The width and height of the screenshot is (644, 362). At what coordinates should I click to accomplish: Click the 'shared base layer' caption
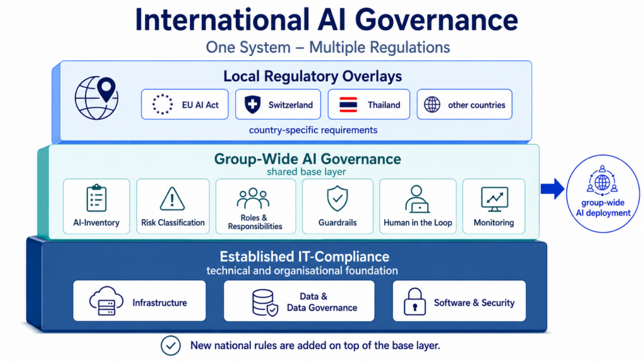coord(306,172)
